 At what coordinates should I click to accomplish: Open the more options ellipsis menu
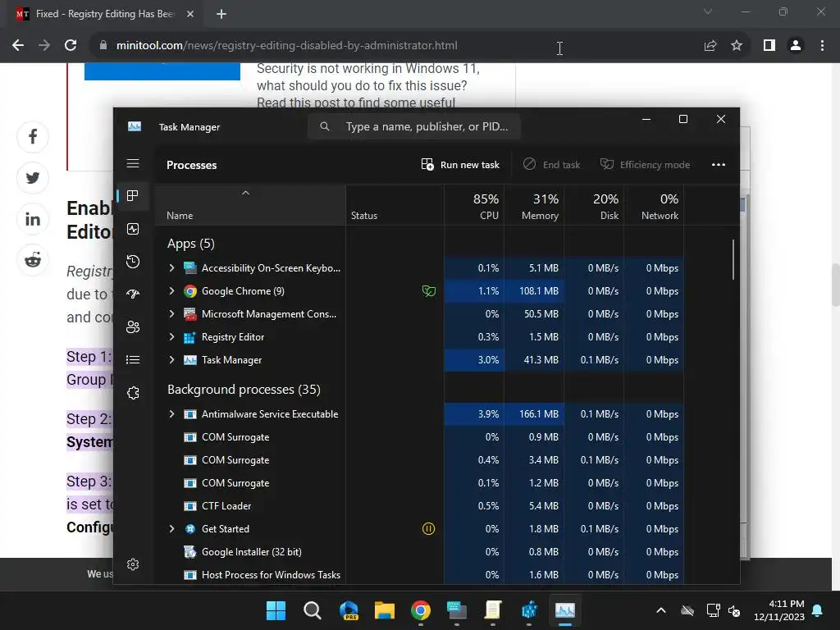click(x=719, y=164)
